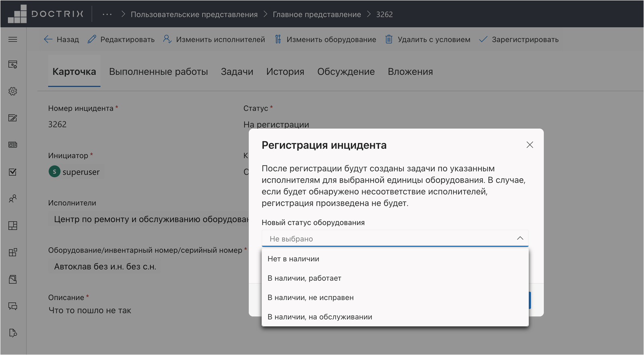Click Главное представление breadcrumb link
This screenshot has height=355, width=644.
click(317, 15)
